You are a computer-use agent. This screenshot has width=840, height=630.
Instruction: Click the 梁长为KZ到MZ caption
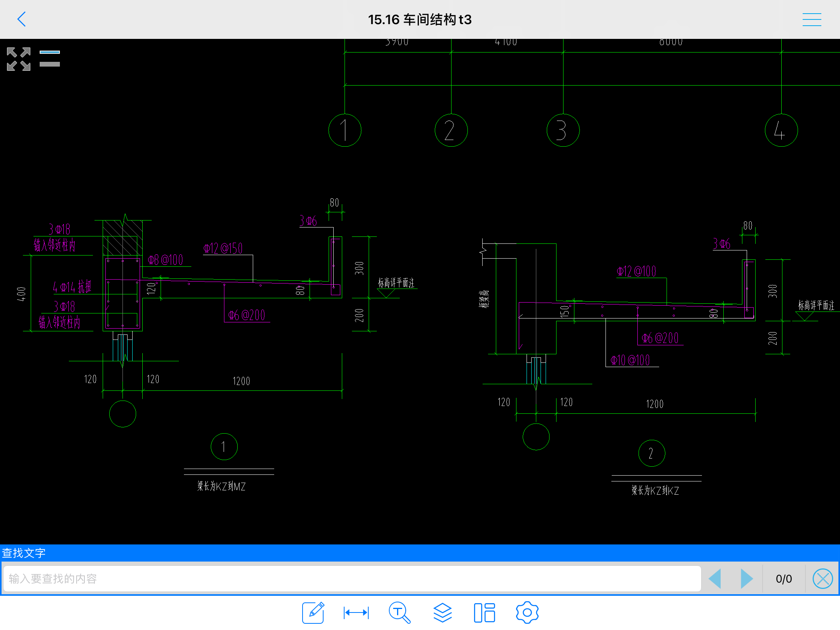coord(221,486)
